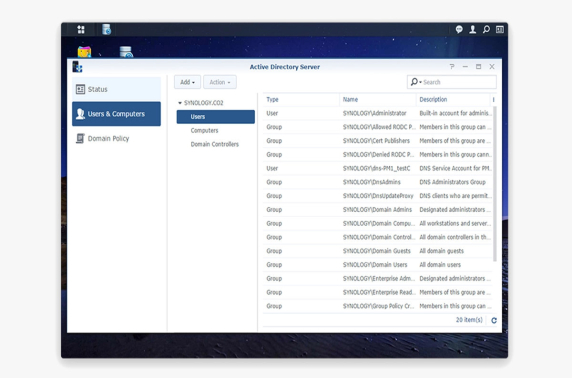Select the SYNOLOGY\DnsUpdateProxy row
572x378 pixels.
coord(378,196)
